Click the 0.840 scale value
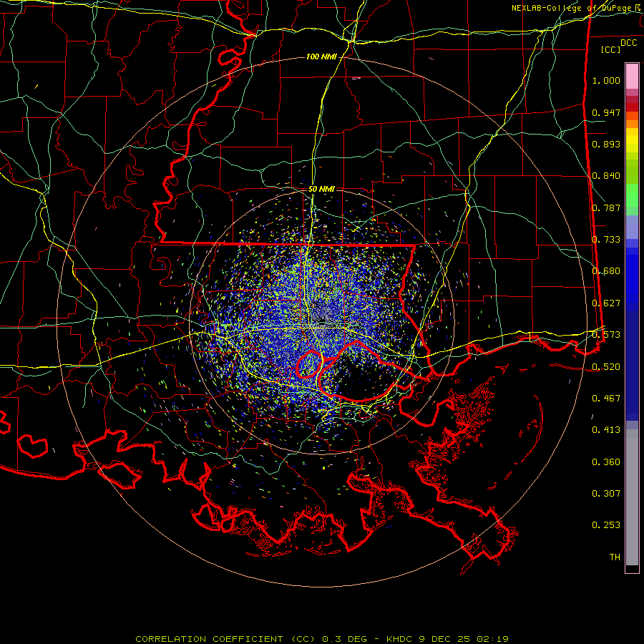 tap(606, 176)
